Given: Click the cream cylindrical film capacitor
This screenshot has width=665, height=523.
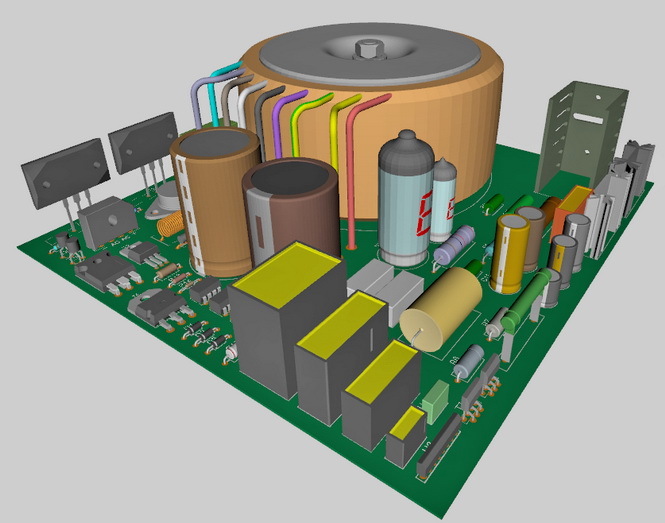Looking at the screenshot, I should click(x=441, y=310).
